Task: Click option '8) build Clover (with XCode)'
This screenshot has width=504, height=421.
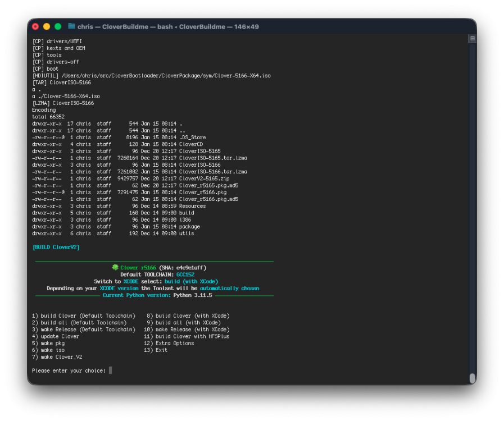Action: [188, 315]
